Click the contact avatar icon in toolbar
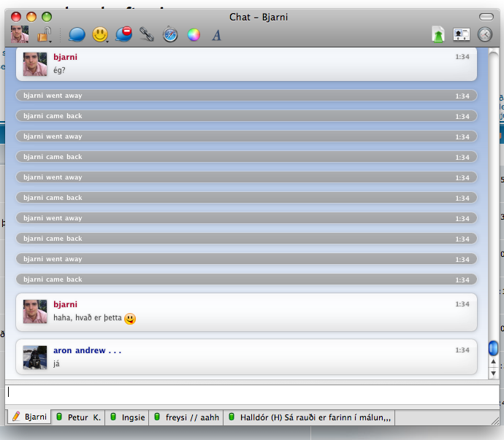Viewport: 504px width, 440px height. pyautogui.click(x=20, y=34)
